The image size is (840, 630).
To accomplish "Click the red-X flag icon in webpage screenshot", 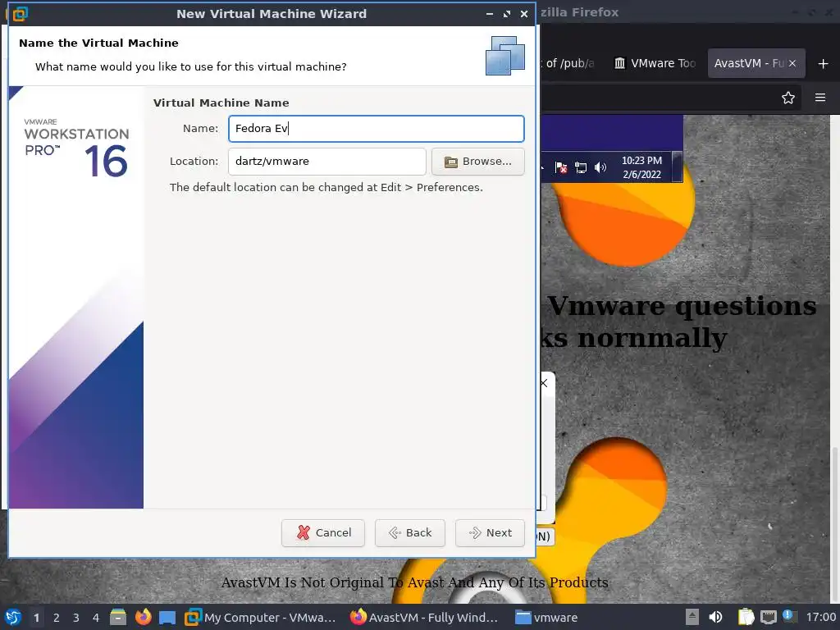I will point(561,167).
